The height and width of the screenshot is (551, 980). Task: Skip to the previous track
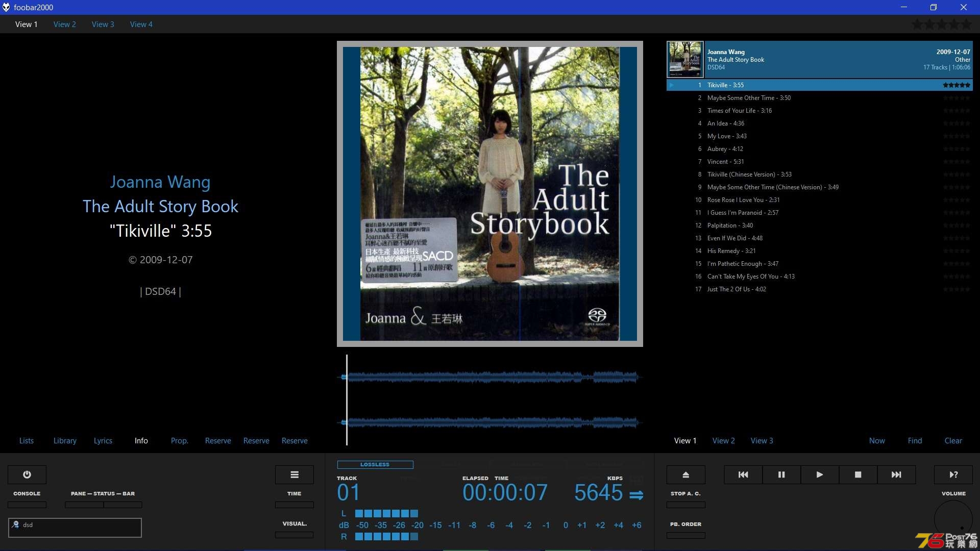coord(743,474)
